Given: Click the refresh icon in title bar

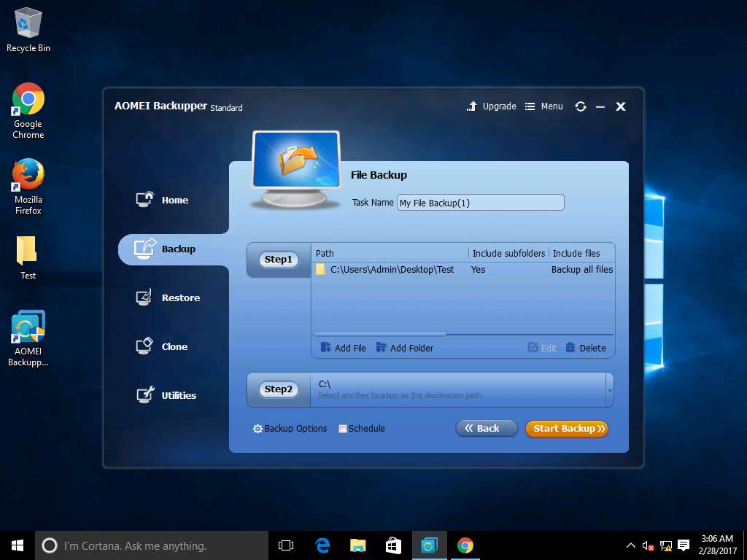Looking at the screenshot, I should click(x=580, y=106).
